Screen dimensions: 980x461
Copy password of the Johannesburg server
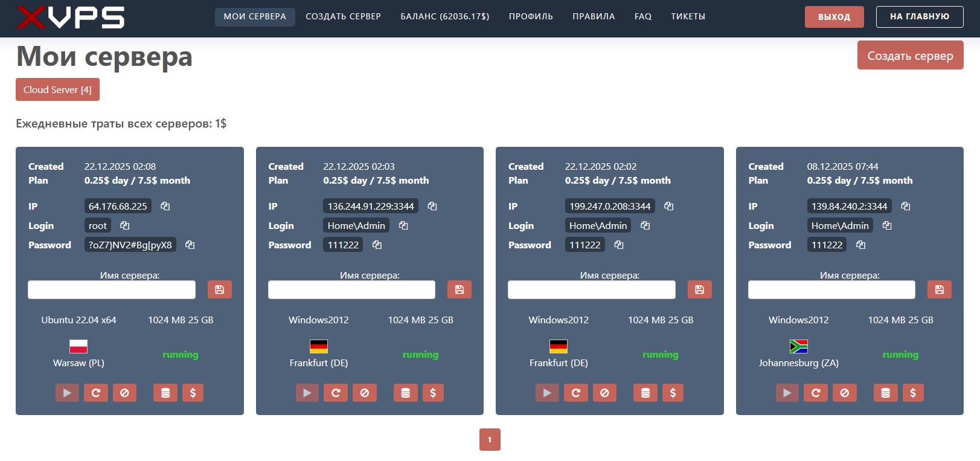pyautogui.click(x=860, y=245)
